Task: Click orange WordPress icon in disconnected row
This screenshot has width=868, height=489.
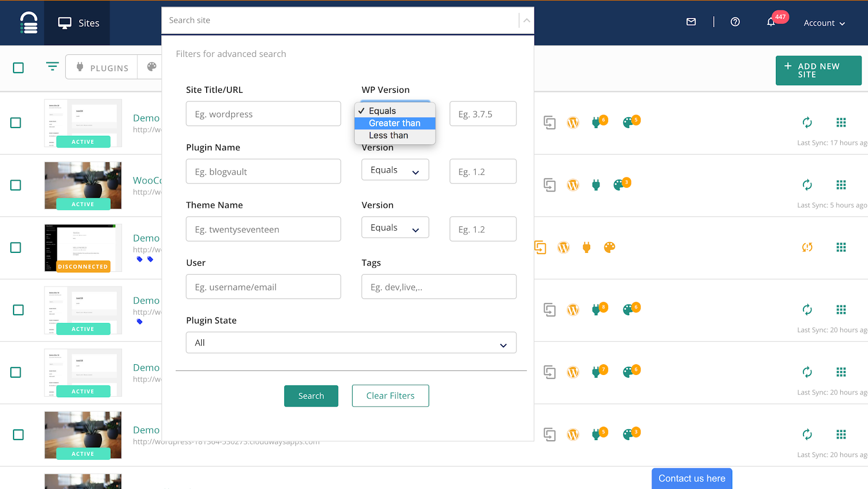Action: tap(564, 247)
